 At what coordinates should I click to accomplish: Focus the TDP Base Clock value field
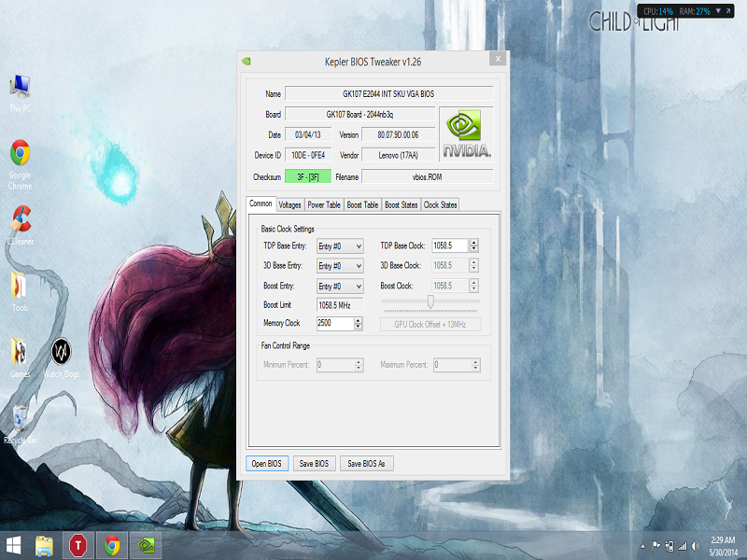pyautogui.click(x=450, y=245)
